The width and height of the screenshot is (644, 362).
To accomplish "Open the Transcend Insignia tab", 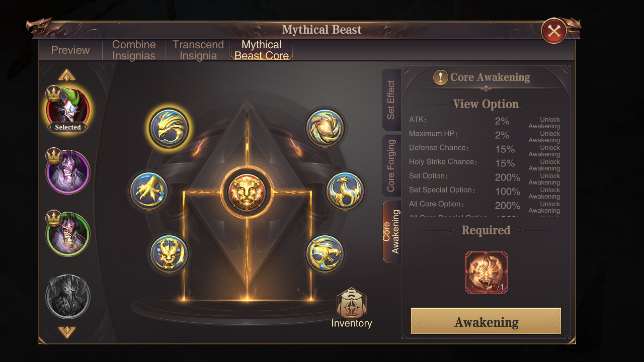I will [198, 50].
